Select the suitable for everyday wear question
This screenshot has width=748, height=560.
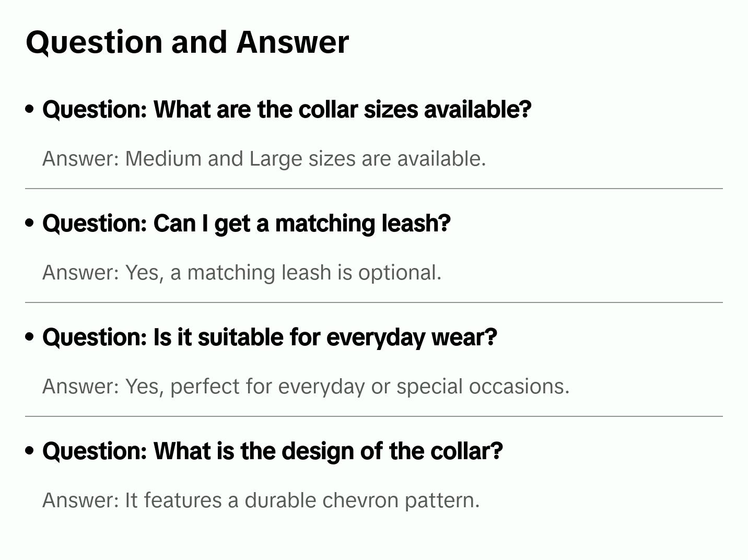(x=270, y=337)
